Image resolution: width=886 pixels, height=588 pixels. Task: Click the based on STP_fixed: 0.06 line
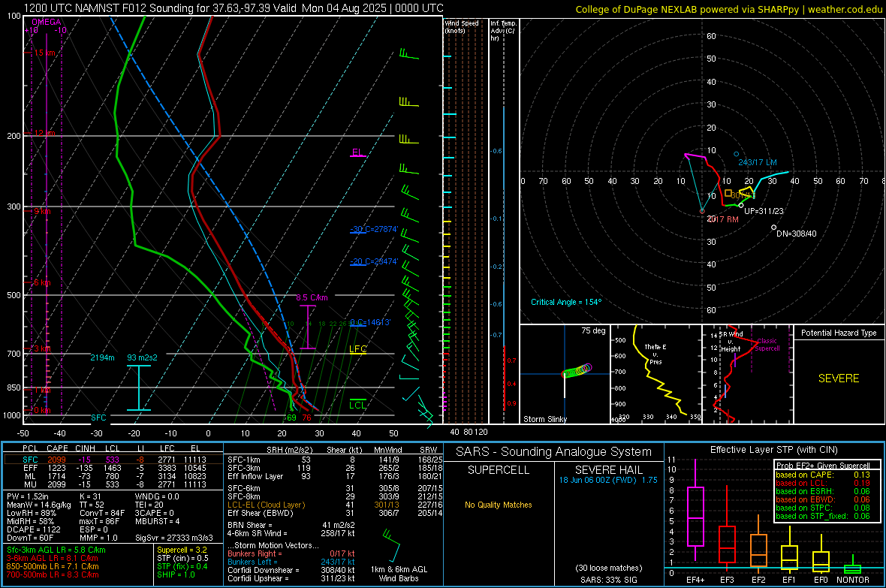pyautogui.click(x=823, y=516)
